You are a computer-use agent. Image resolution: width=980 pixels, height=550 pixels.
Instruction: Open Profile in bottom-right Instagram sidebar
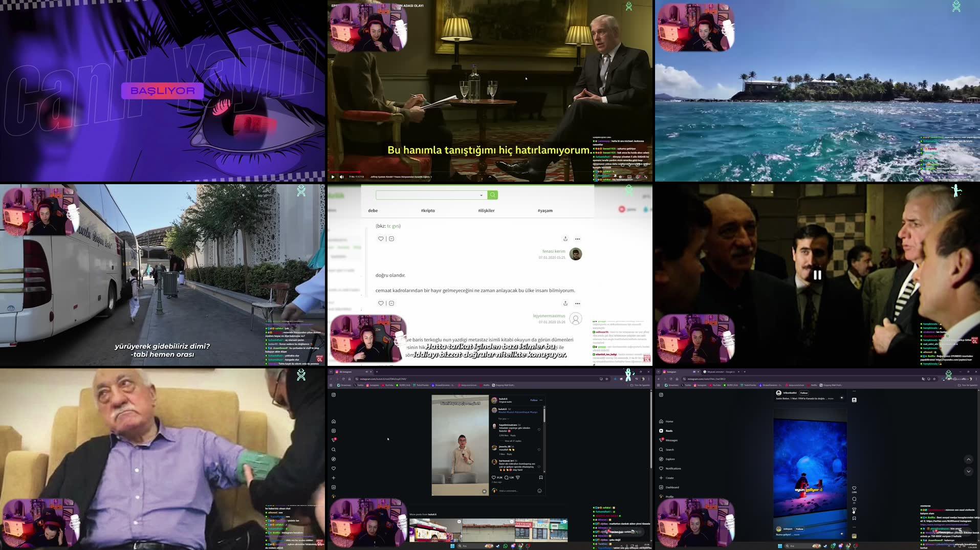(666, 496)
